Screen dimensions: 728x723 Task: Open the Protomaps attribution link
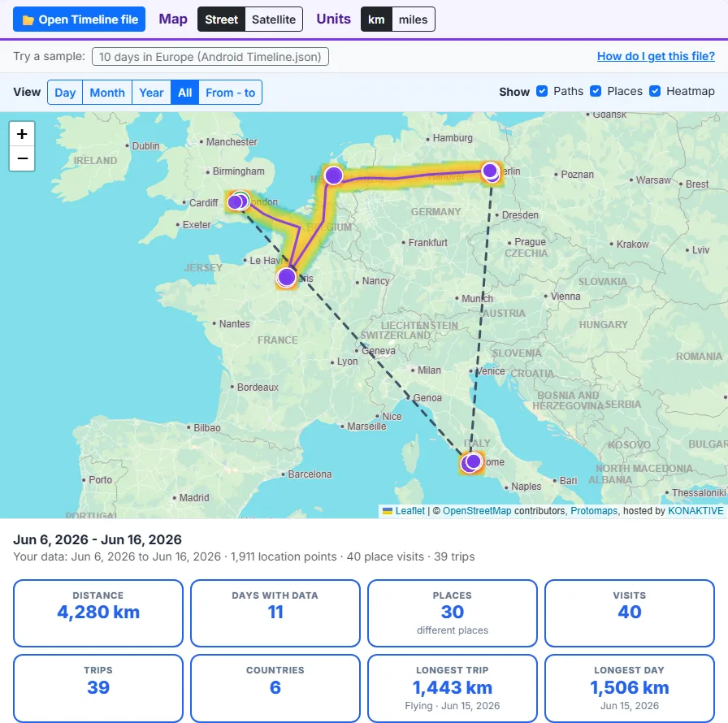pyautogui.click(x=594, y=511)
